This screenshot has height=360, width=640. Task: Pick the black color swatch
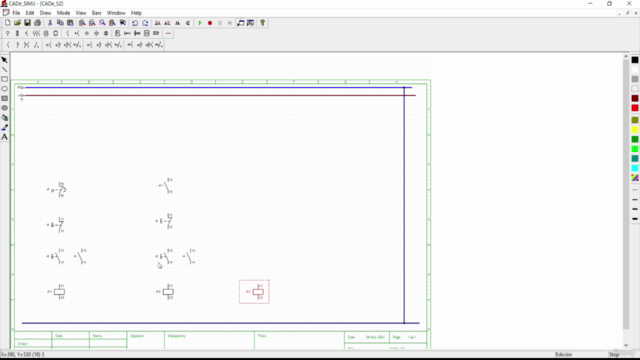[635, 60]
